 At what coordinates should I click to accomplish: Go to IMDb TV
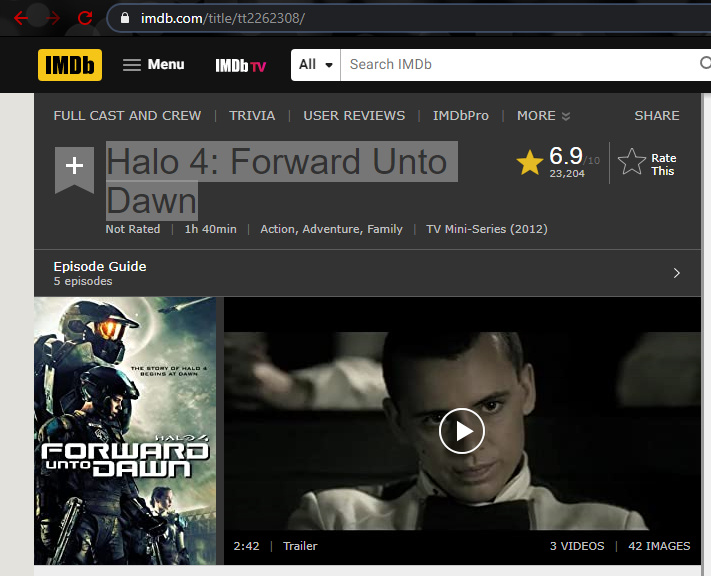tap(240, 66)
